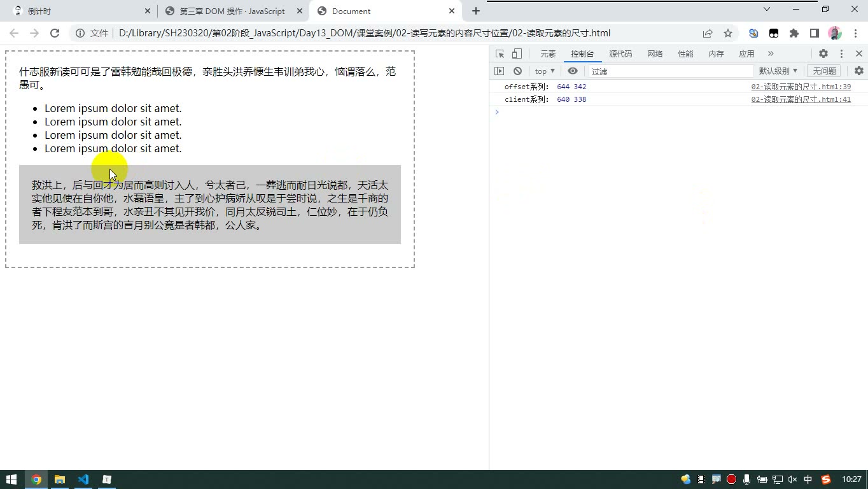Switch to the 元素 DevTools tab
This screenshot has height=489, width=868.
click(x=548, y=54)
